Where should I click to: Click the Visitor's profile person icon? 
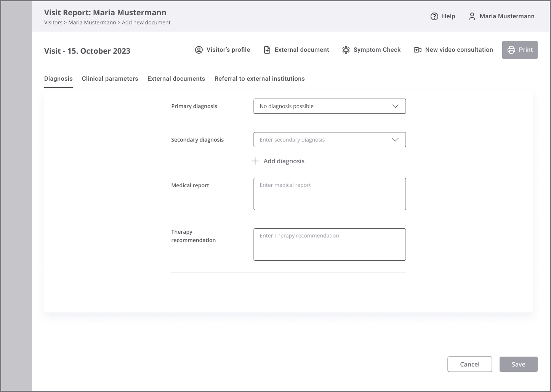pyautogui.click(x=199, y=50)
